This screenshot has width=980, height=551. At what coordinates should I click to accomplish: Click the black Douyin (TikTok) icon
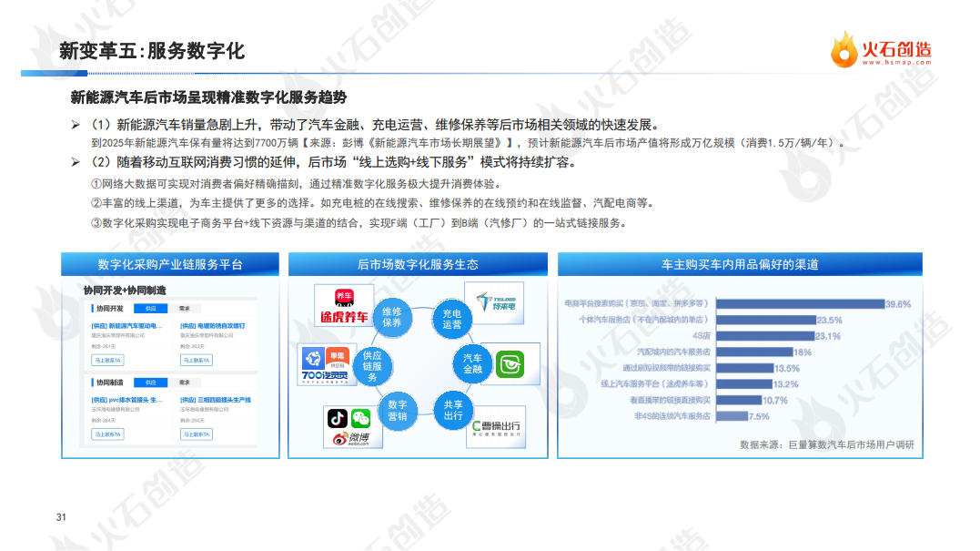(338, 418)
